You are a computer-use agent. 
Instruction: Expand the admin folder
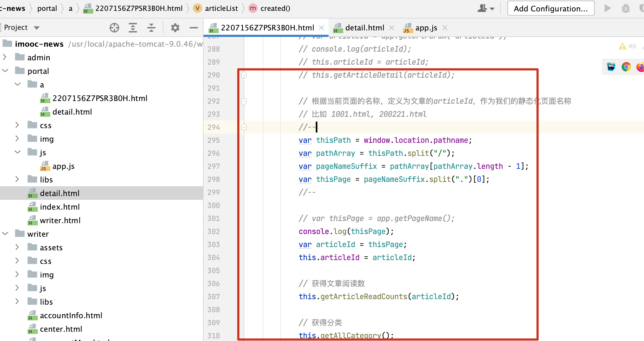click(x=5, y=57)
